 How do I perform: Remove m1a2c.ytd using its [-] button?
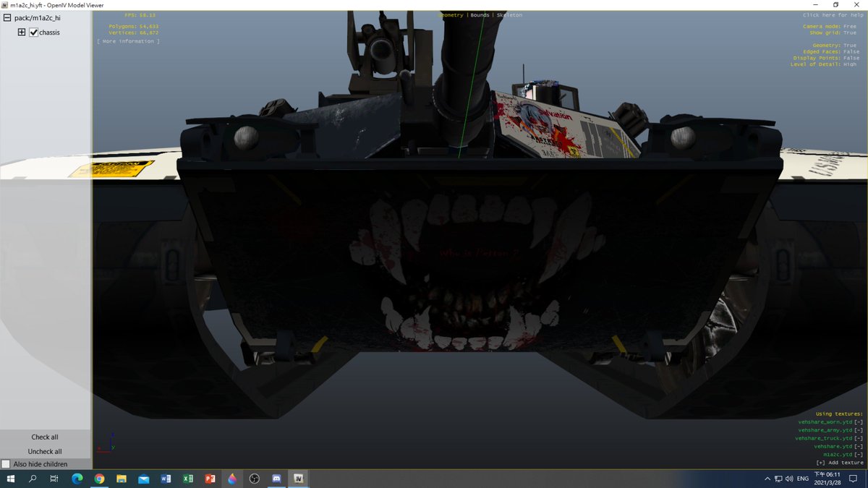859,454
